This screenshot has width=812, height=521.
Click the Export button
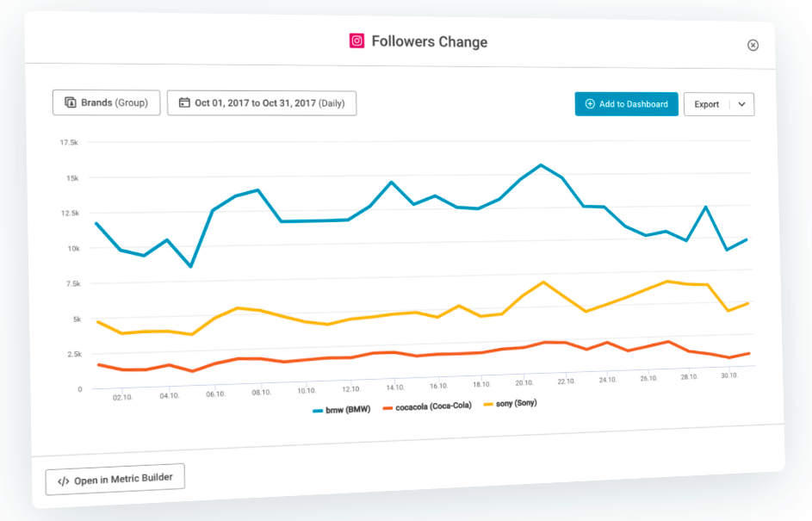pos(707,104)
